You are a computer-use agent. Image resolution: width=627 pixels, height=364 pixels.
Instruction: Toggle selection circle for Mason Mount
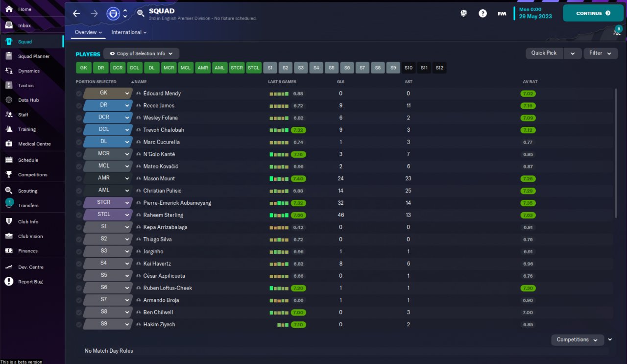[79, 179]
